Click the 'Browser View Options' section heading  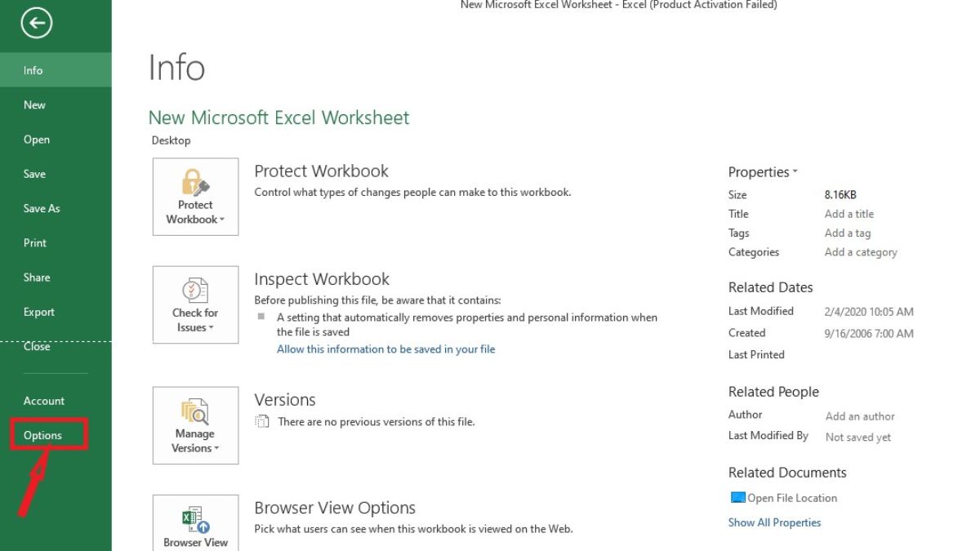(x=335, y=508)
